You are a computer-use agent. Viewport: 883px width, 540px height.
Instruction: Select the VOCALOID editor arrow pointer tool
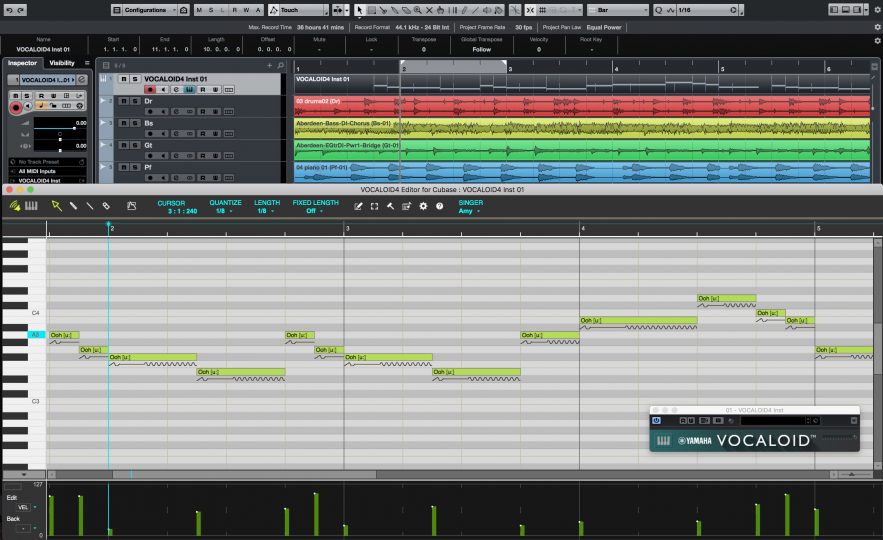click(x=56, y=206)
